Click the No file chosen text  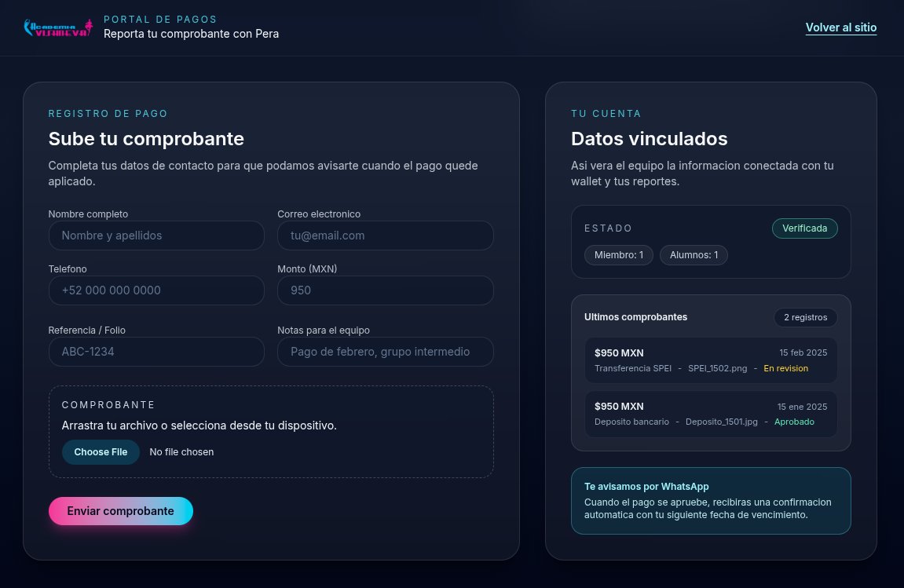coord(181,452)
